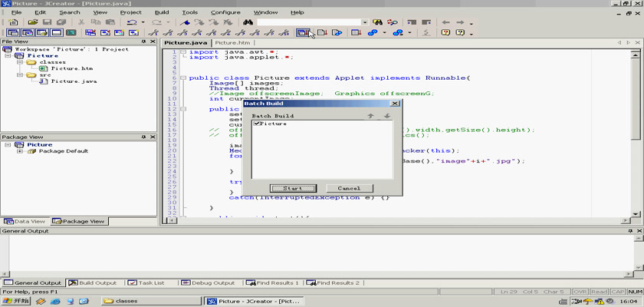Screen dimensions: 644x307
Task: Click the Windows Start button on taskbar
Action: [x=16, y=302]
